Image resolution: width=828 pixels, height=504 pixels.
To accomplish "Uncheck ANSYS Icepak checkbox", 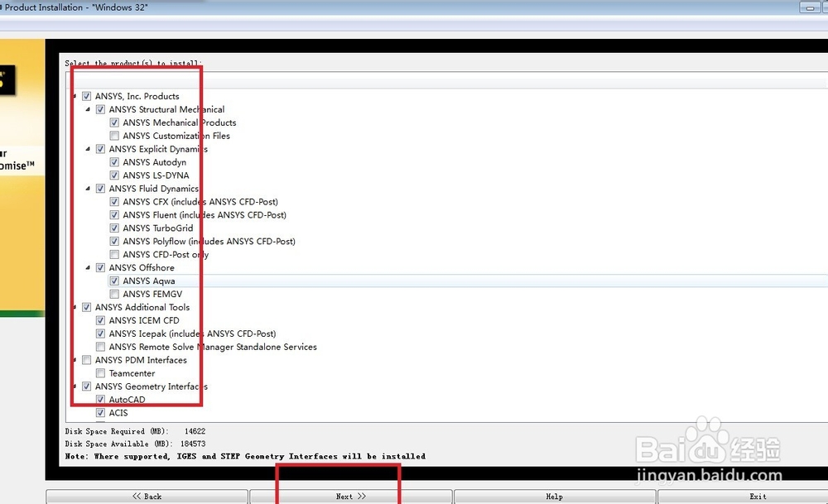I will [x=100, y=334].
